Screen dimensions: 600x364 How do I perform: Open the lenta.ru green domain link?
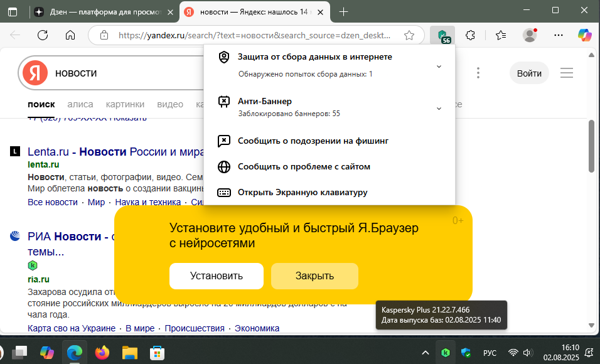pyautogui.click(x=43, y=164)
